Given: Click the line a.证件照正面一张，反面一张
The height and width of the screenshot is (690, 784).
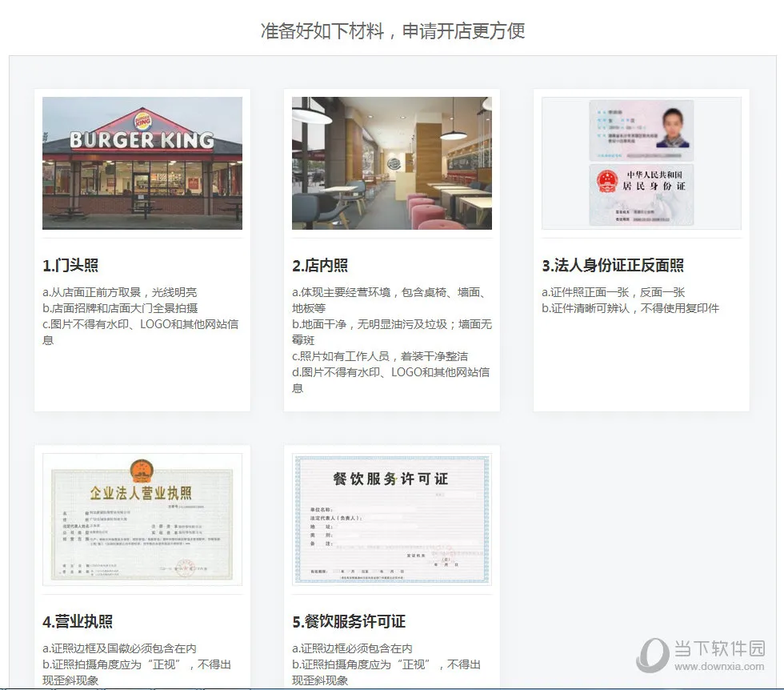Looking at the screenshot, I should coord(614,292).
